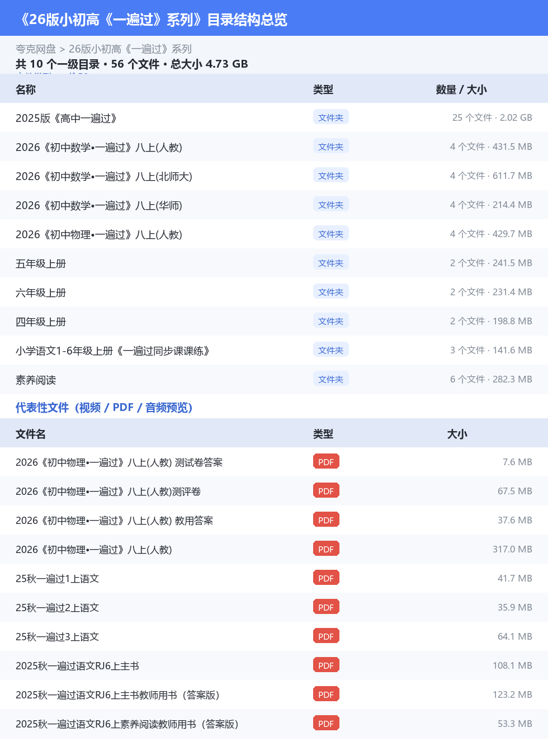
Task: Click PDF badge for 测试卷答案 file
Action: (326, 461)
